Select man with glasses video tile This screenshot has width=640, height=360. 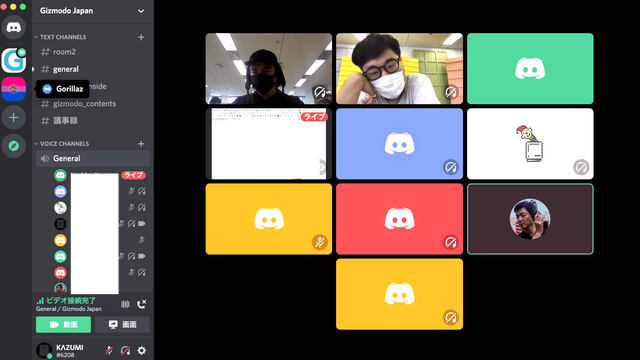coord(399,69)
